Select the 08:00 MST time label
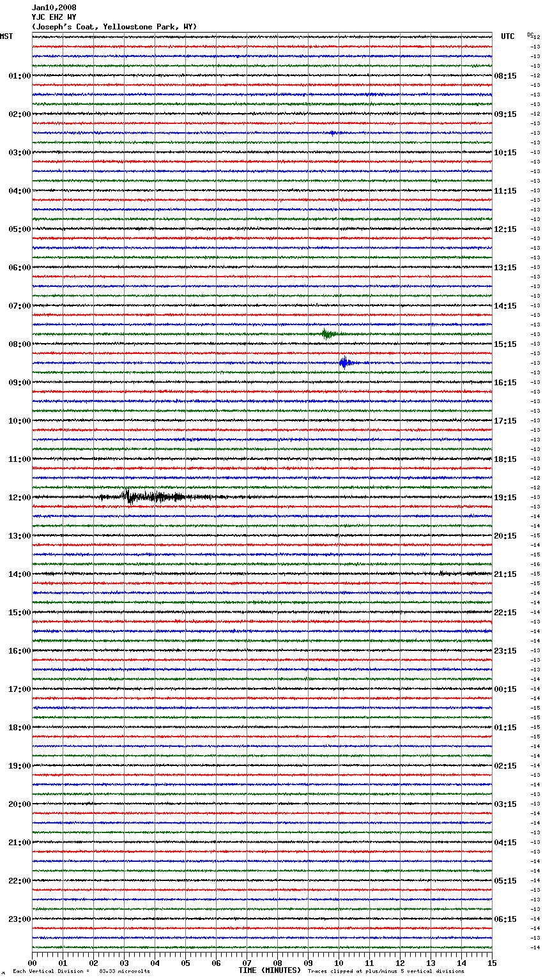Viewport: 543px width, 980px height. click(20, 344)
